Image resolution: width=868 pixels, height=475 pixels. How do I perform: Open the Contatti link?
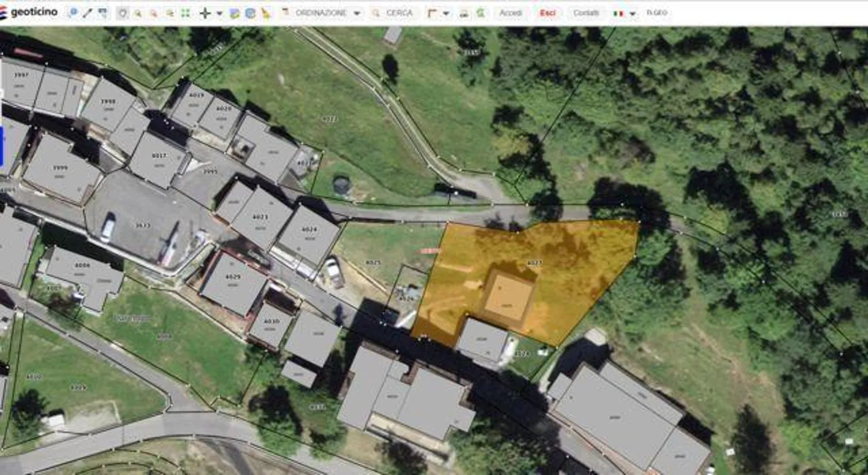click(x=586, y=13)
